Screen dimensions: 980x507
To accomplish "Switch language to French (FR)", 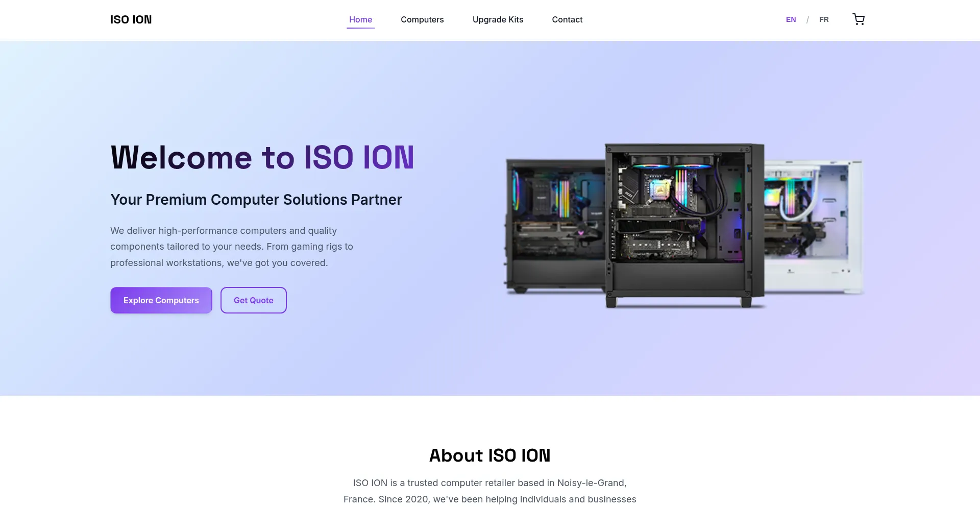I will pos(824,19).
